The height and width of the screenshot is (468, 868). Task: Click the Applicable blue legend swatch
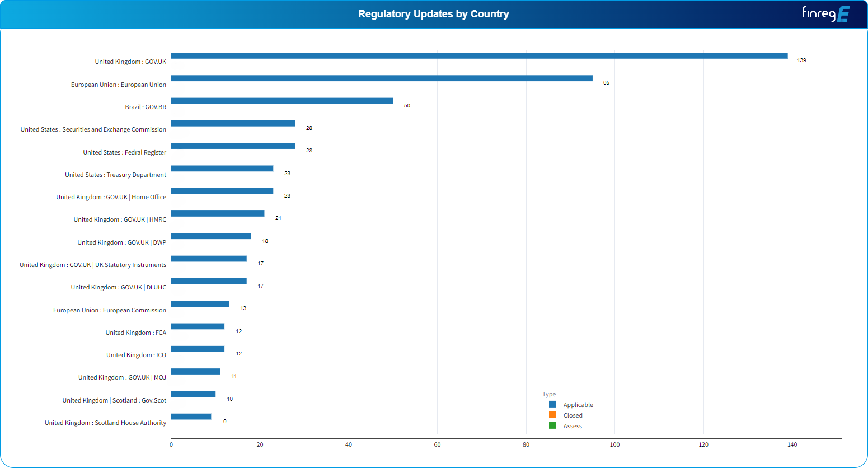pos(552,404)
